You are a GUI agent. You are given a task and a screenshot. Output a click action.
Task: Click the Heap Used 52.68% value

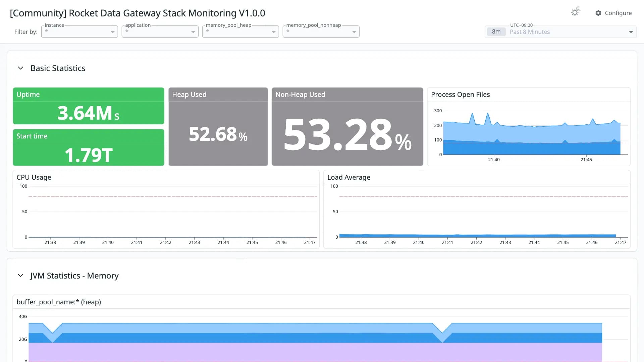218,134
